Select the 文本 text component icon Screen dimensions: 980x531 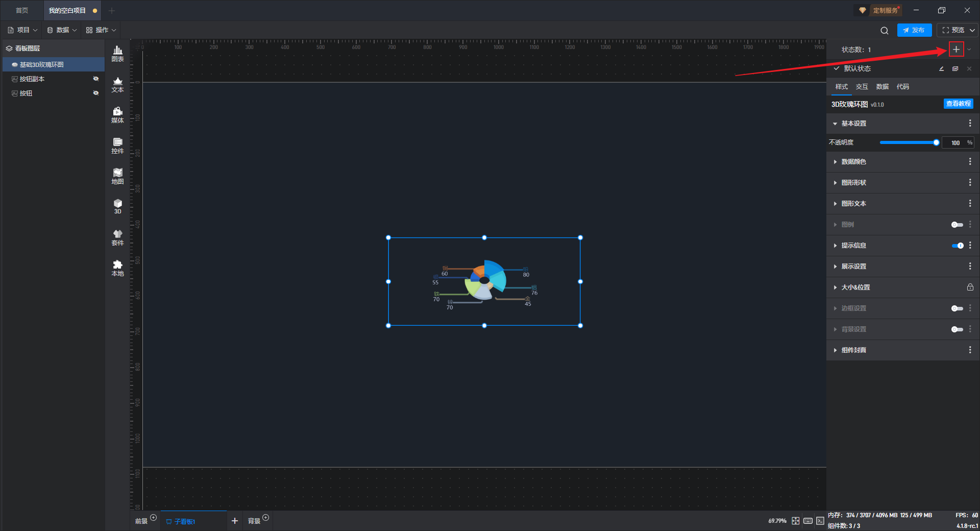(x=117, y=84)
